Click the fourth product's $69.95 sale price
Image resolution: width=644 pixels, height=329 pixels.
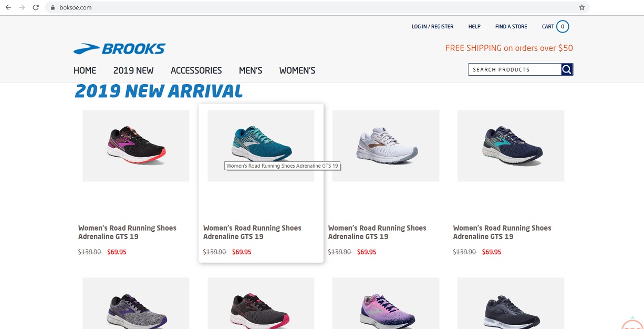(492, 252)
